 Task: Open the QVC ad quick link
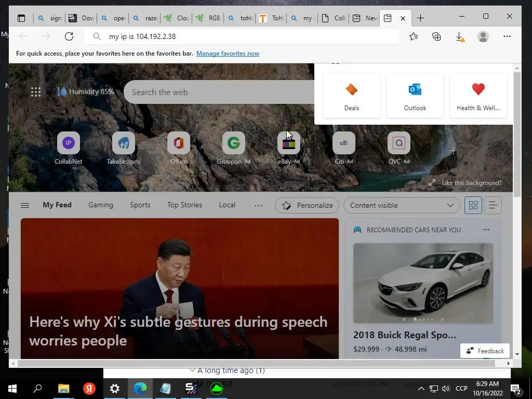398,148
